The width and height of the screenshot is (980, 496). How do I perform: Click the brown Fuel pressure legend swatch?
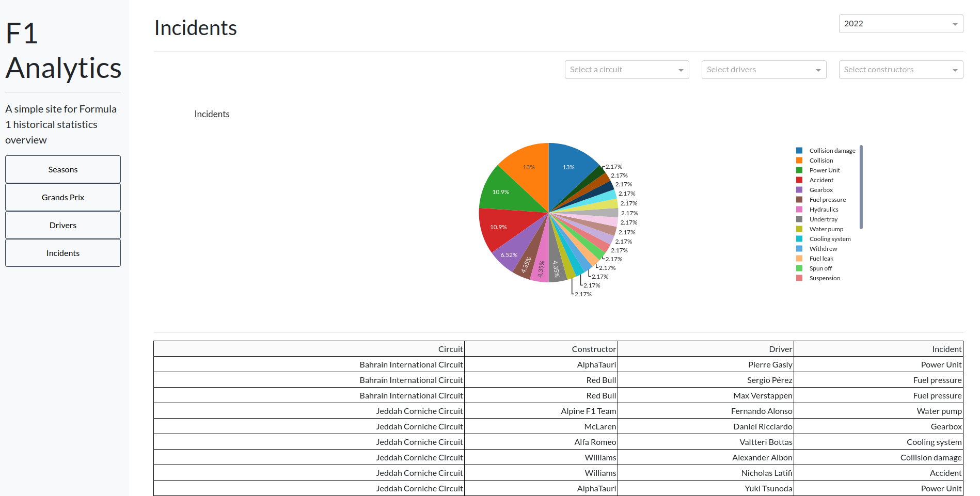[x=799, y=200]
